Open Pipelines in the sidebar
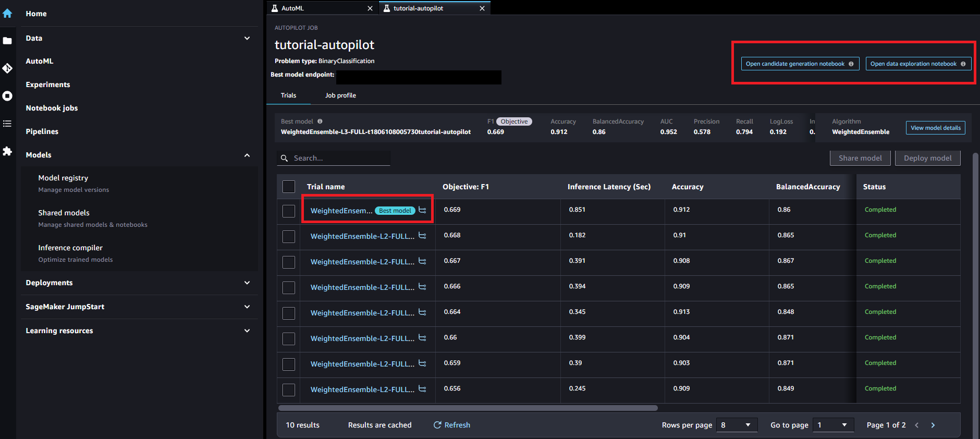Image resolution: width=980 pixels, height=439 pixels. [x=42, y=131]
